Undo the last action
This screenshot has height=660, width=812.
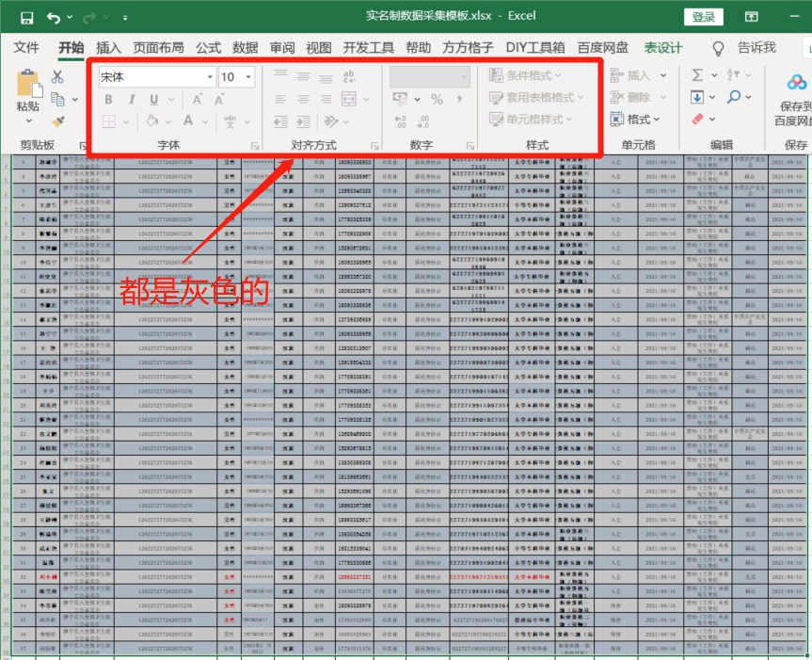click(54, 18)
